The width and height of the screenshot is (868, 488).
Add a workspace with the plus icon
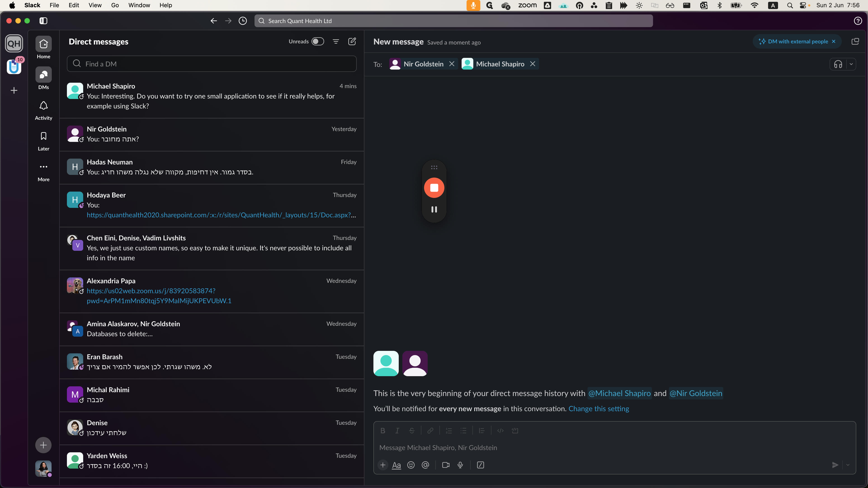14,90
